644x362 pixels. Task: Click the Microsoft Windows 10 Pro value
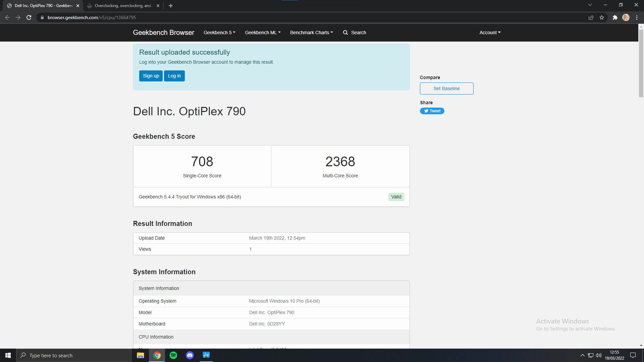(284, 301)
